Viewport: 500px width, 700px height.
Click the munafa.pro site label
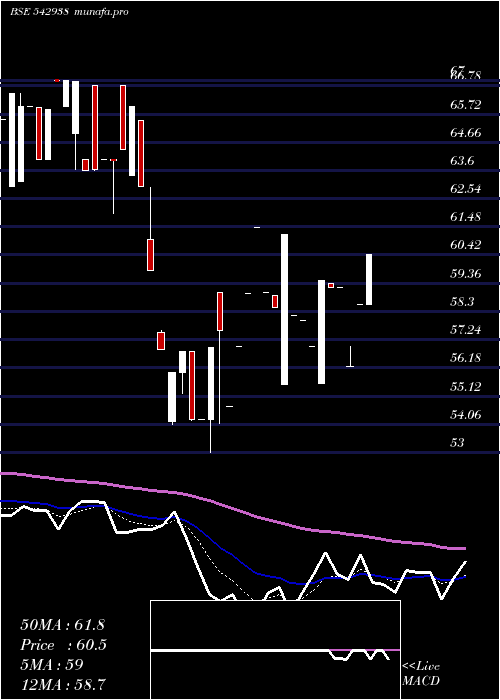pyautogui.click(x=101, y=12)
